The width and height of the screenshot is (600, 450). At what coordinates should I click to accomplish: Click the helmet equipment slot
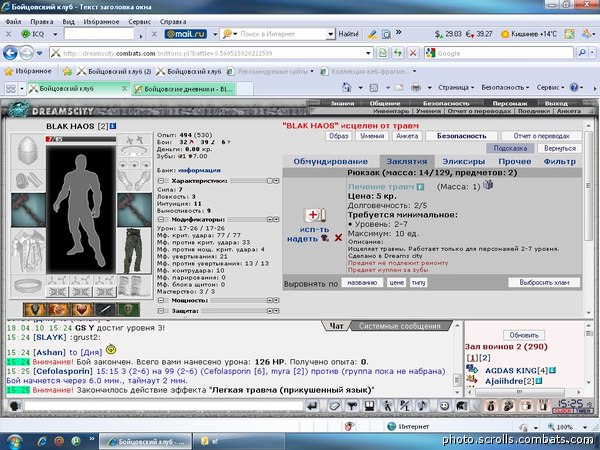28,151
